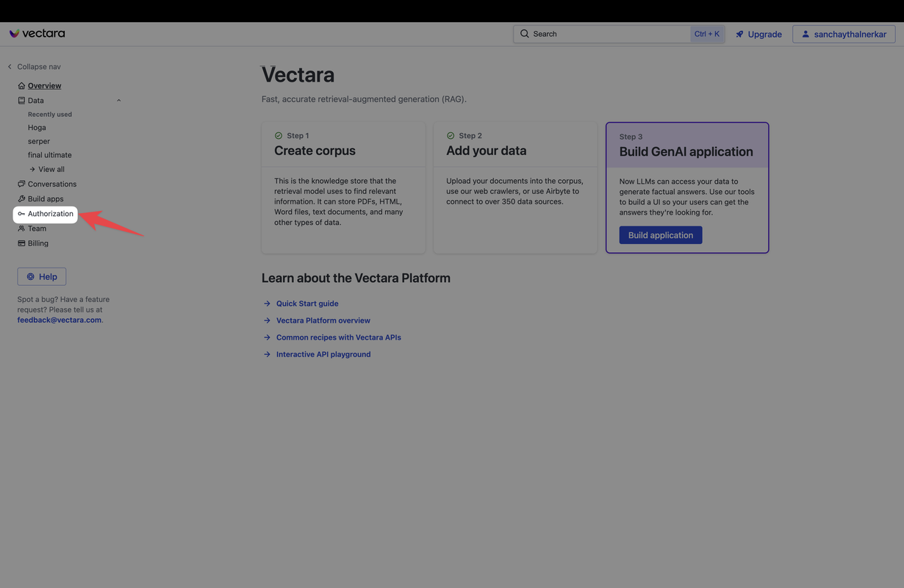Click the home icon next to Overview
This screenshot has height=588, width=904.
[21, 86]
